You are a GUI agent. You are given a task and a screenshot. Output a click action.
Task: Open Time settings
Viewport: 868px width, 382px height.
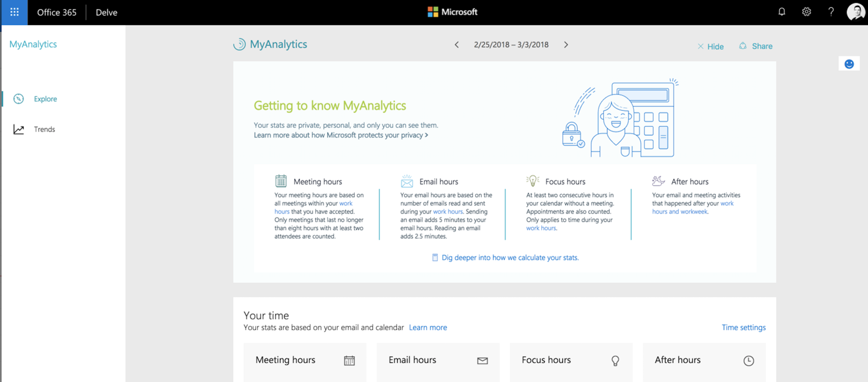coord(743,327)
